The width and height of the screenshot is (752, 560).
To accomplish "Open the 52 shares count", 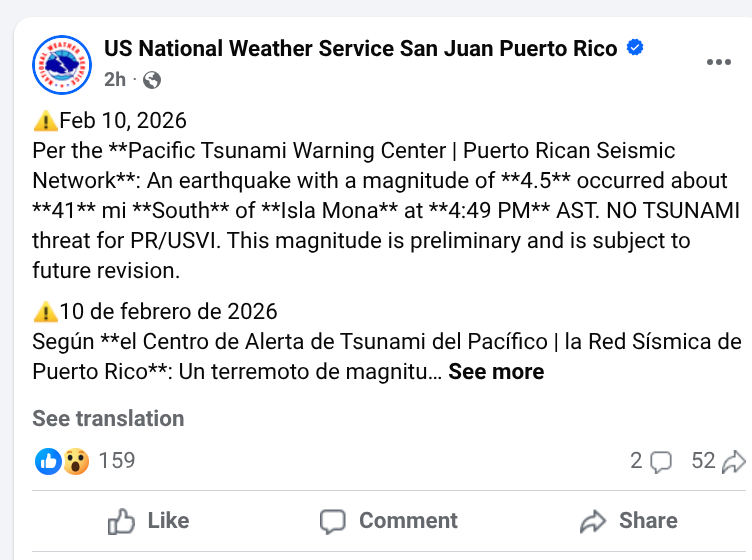I will pos(704,461).
